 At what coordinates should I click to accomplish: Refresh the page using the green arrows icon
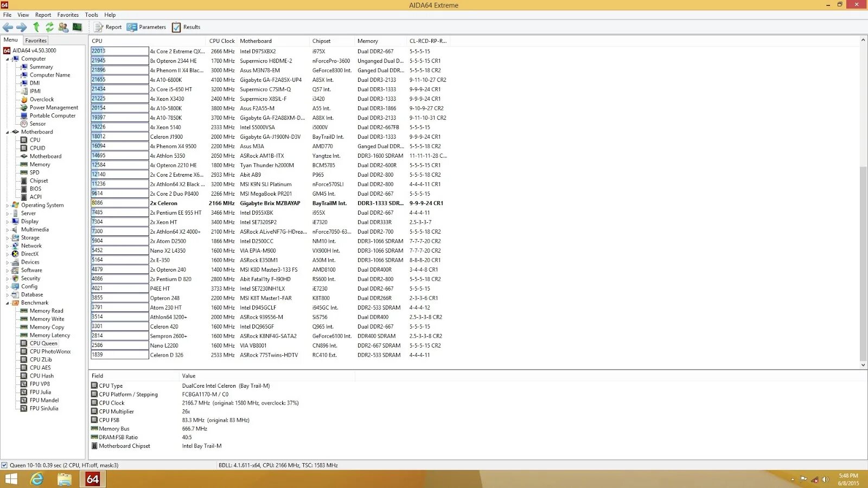tap(49, 27)
